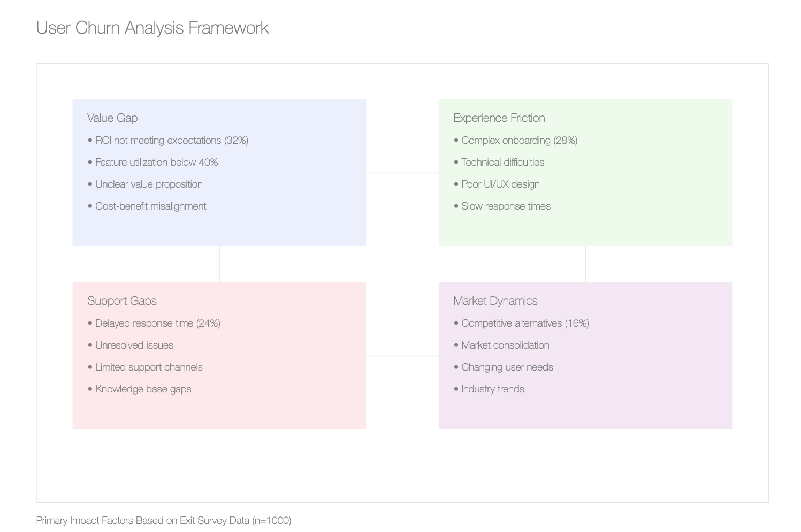Select the 'User Churn Analysis Framework' title
This screenshot has width=801, height=532.
coord(152,28)
